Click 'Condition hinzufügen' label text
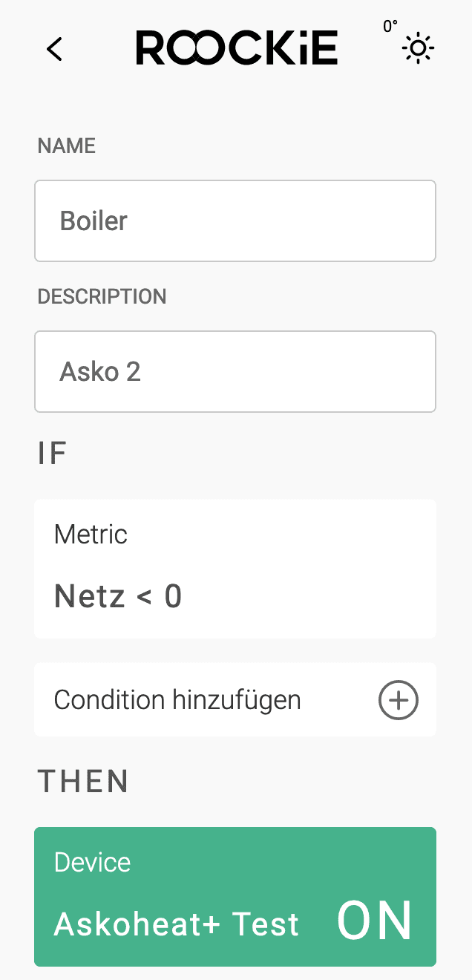472x980 pixels. click(x=177, y=700)
